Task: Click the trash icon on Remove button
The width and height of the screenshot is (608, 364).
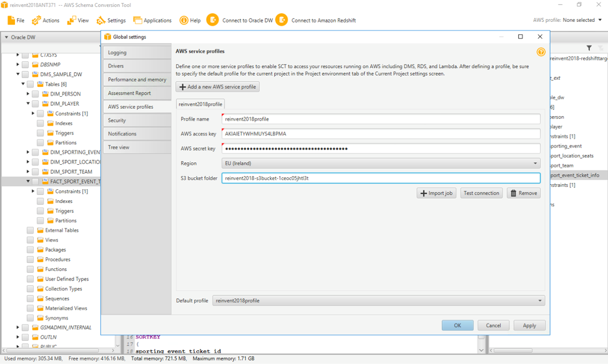Action: [x=513, y=193]
